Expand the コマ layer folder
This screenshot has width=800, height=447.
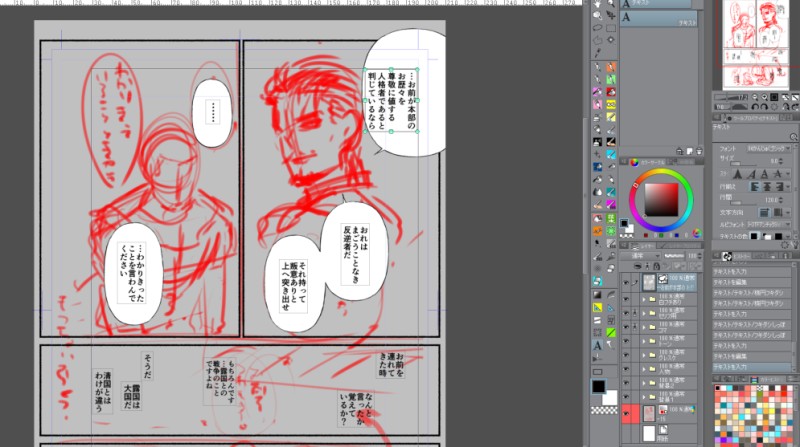(x=644, y=327)
